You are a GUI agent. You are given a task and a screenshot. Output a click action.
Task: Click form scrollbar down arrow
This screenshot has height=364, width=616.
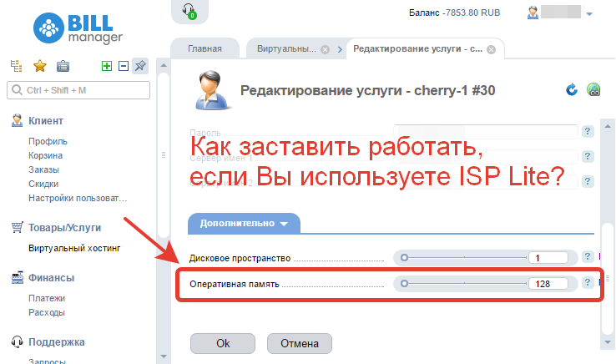click(608, 342)
